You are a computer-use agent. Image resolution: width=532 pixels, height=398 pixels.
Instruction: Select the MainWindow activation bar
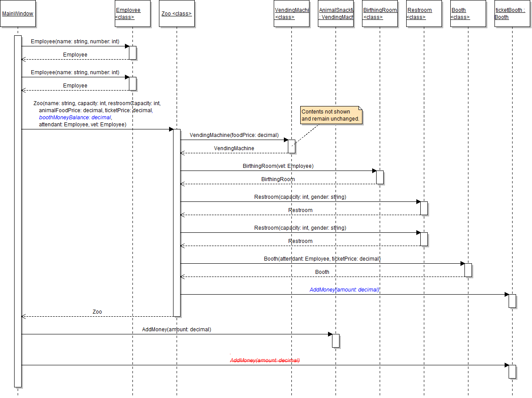pos(18,212)
